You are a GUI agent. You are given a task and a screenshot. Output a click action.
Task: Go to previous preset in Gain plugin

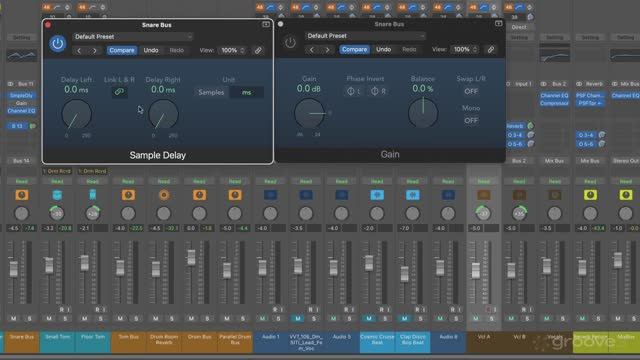[312, 50]
